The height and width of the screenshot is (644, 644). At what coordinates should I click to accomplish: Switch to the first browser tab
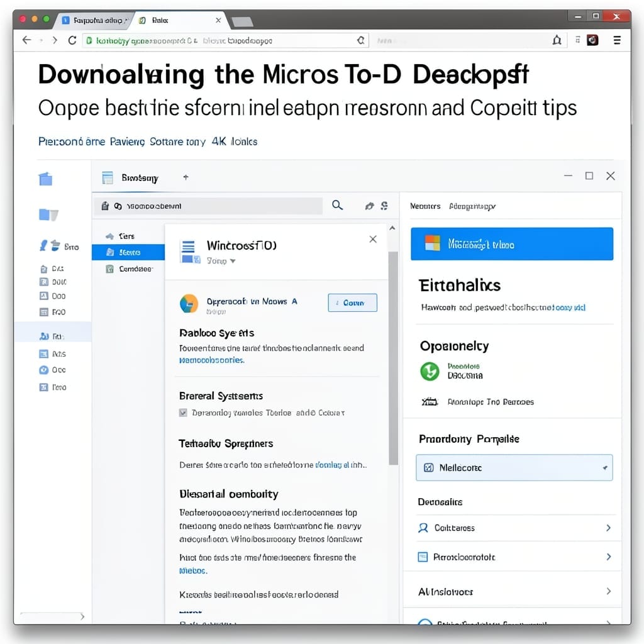(x=95, y=20)
